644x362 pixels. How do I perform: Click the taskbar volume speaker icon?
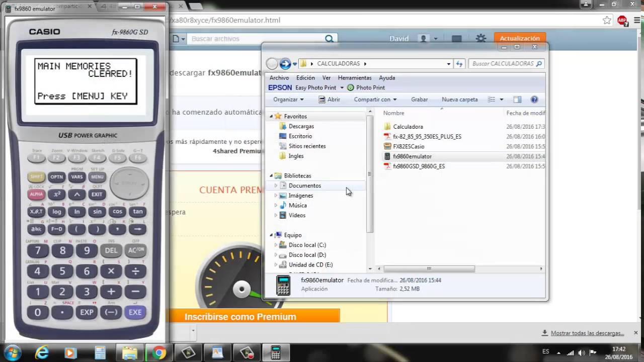pos(583,352)
